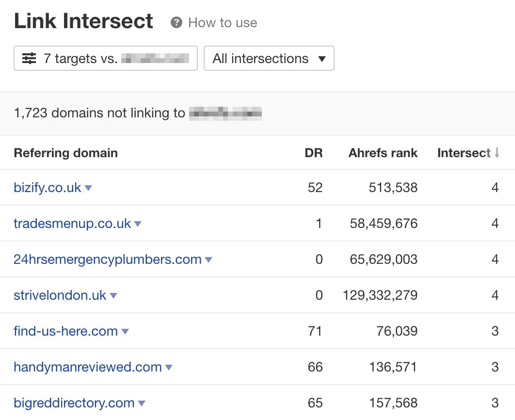The width and height of the screenshot is (515, 420).
Task: Open the How to use link
Action: (x=223, y=23)
